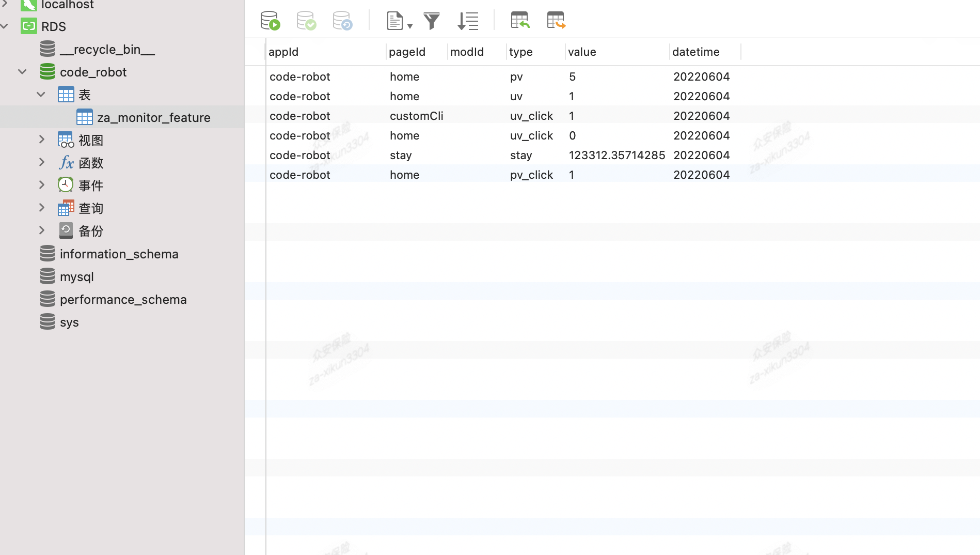Expand the 事件 events node
Image resolution: width=980 pixels, height=555 pixels.
pos(42,185)
